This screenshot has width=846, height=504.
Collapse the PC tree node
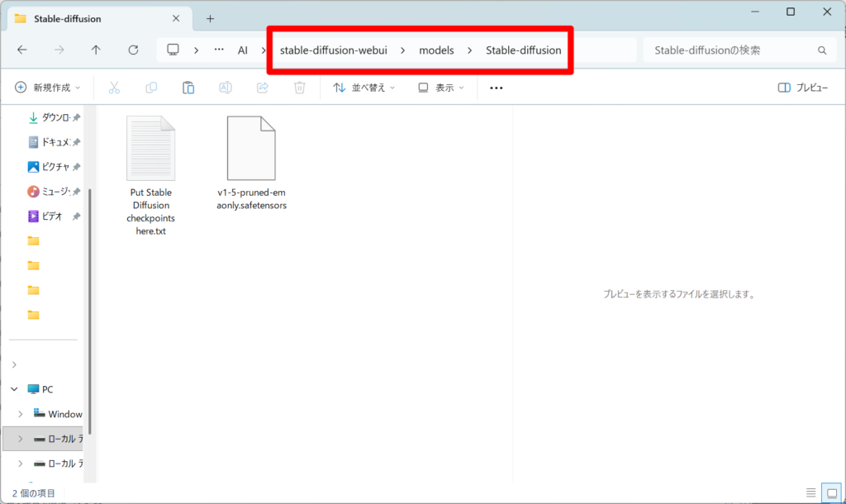click(15, 389)
